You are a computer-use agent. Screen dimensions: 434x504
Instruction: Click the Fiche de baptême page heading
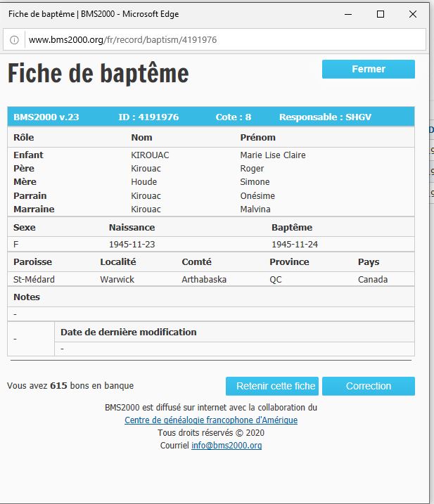click(x=98, y=74)
